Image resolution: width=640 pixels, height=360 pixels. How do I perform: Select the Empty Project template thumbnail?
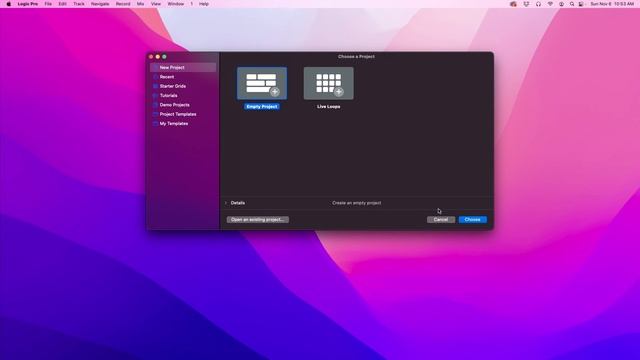pyautogui.click(x=262, y=84)
